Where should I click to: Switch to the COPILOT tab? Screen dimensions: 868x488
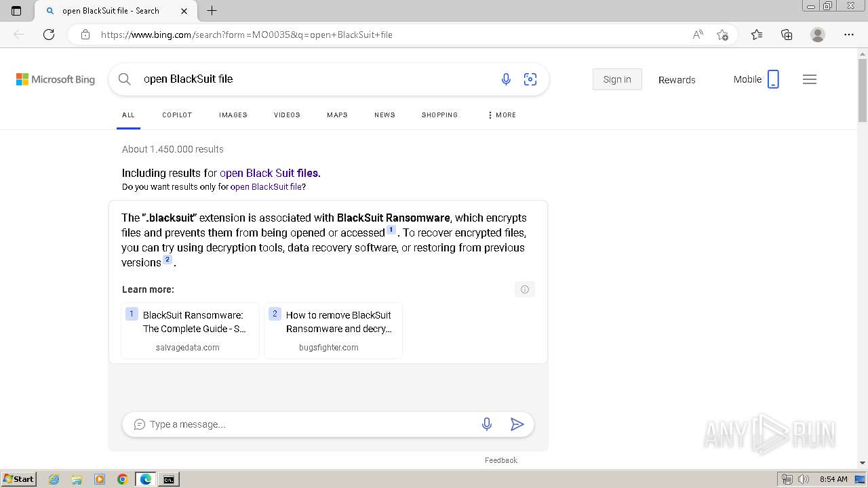(x=177, y=115)
